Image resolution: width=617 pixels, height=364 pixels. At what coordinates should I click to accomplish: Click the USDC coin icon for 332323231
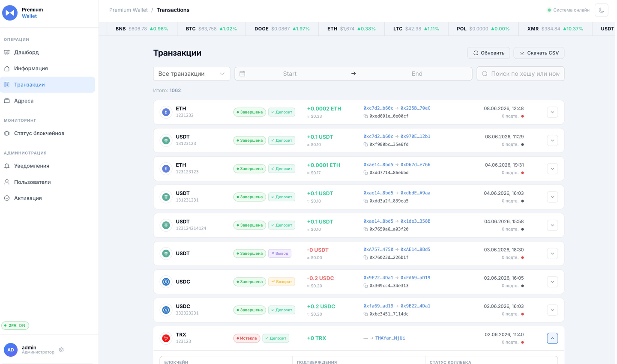(x=166, y=310)
